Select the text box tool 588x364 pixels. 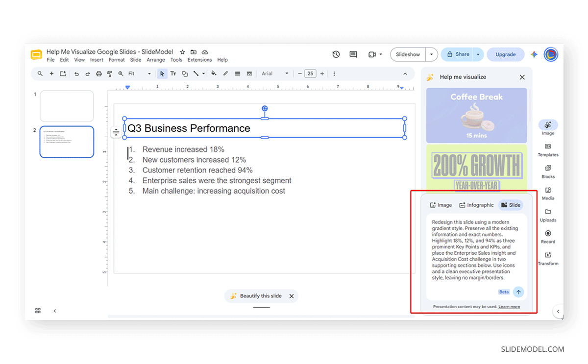click(x=173, y=73)
